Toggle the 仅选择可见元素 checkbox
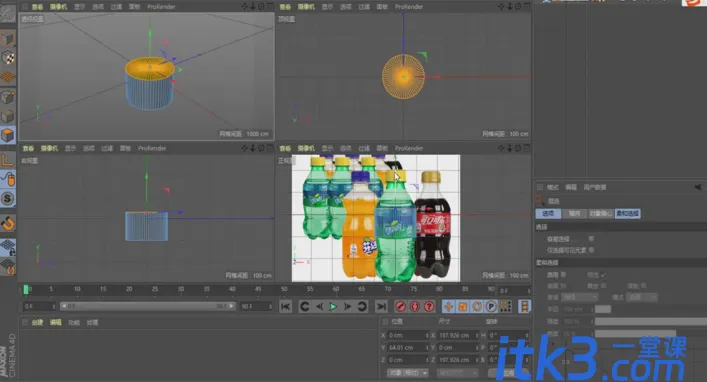Image resolution: width=707 pixels, height=382 pixels. tap(591, 249)
